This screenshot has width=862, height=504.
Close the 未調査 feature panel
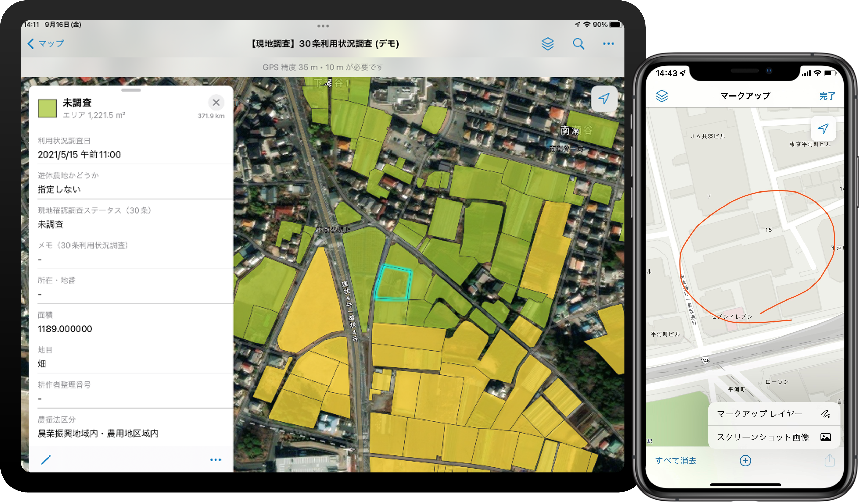pyautogui.click(x=216, y=102)
